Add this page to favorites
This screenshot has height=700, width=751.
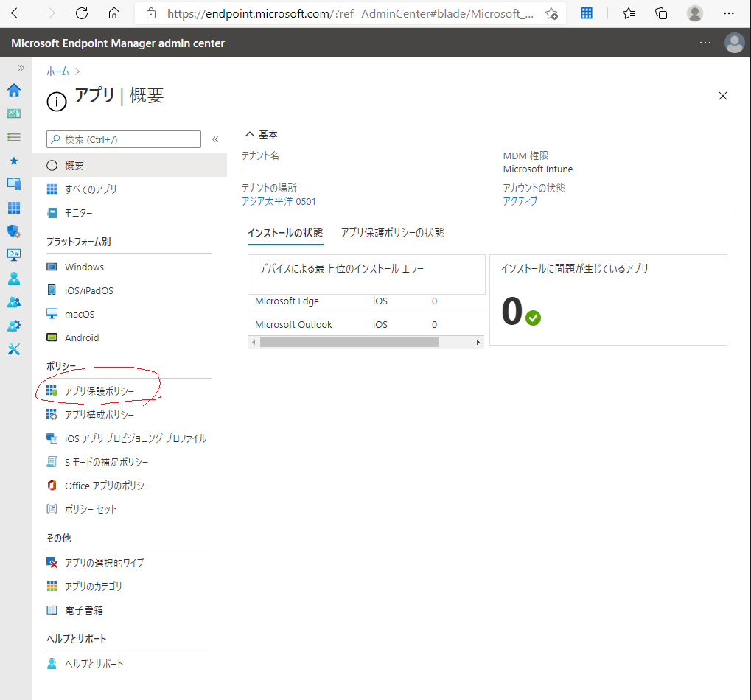[x=551, y=13]
